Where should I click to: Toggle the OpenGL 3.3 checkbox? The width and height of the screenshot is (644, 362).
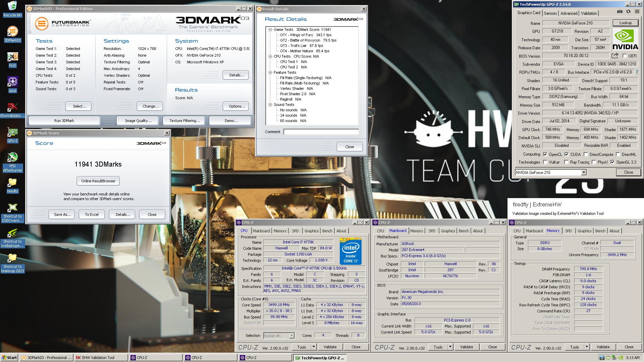click(x=612, y=162)
